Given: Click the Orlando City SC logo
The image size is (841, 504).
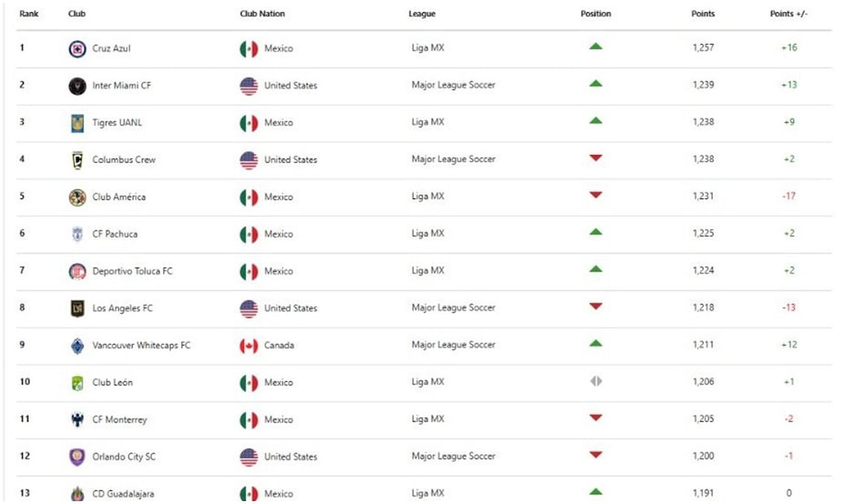Looking at the screenshot, I should point(77,457).
